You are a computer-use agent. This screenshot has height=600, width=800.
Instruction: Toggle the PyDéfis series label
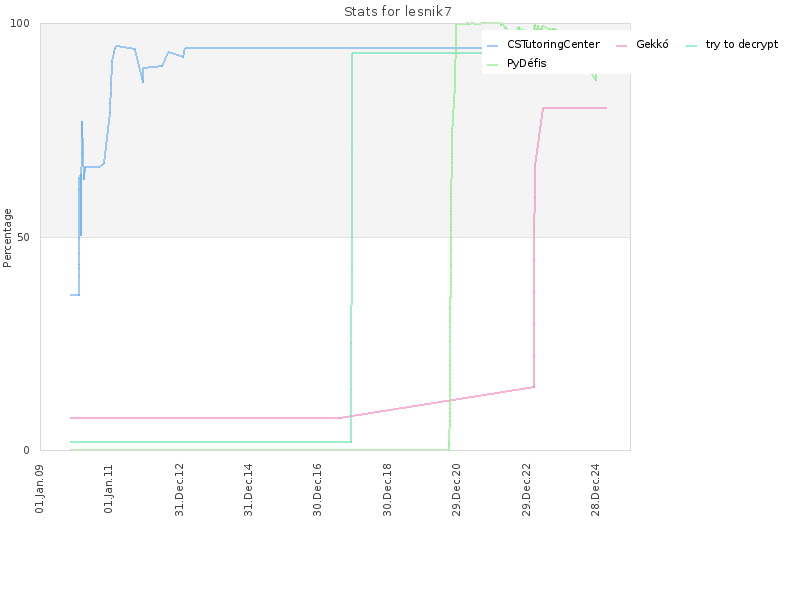click(x=527, y=64)
